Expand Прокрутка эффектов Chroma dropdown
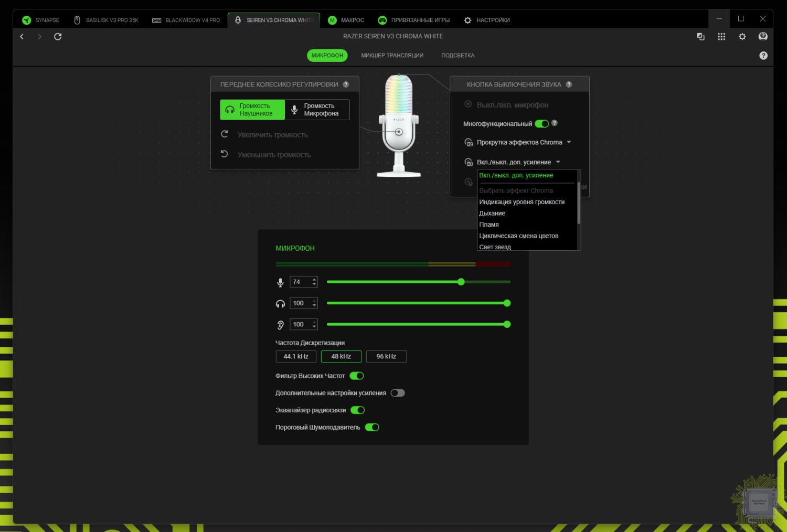The image size is (787, 532). [569, 142]
